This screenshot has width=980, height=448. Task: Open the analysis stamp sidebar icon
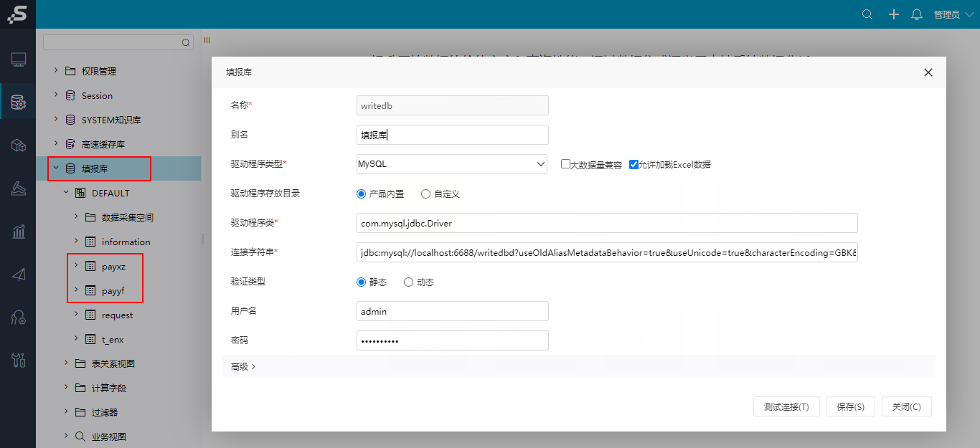18,189
